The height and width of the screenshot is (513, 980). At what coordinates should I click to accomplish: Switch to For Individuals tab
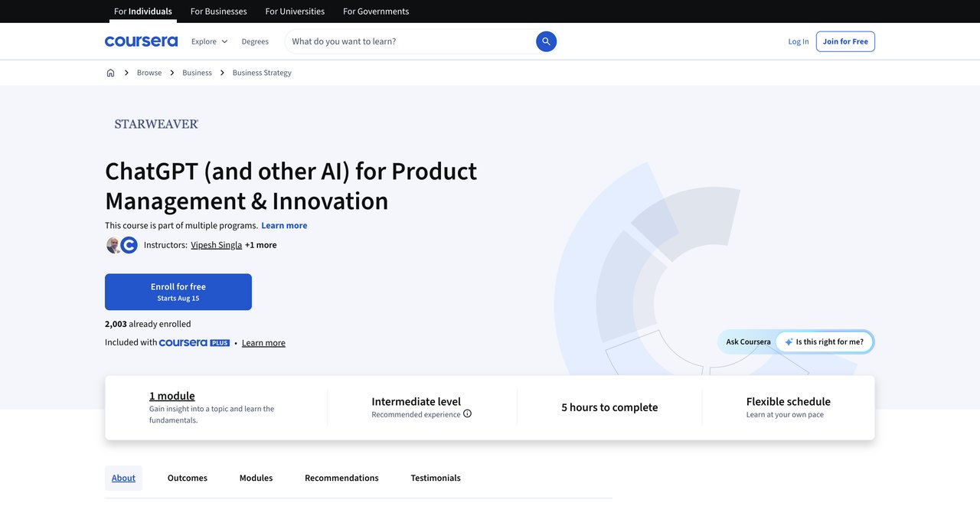pyautogui.click(x=143, y=11)
